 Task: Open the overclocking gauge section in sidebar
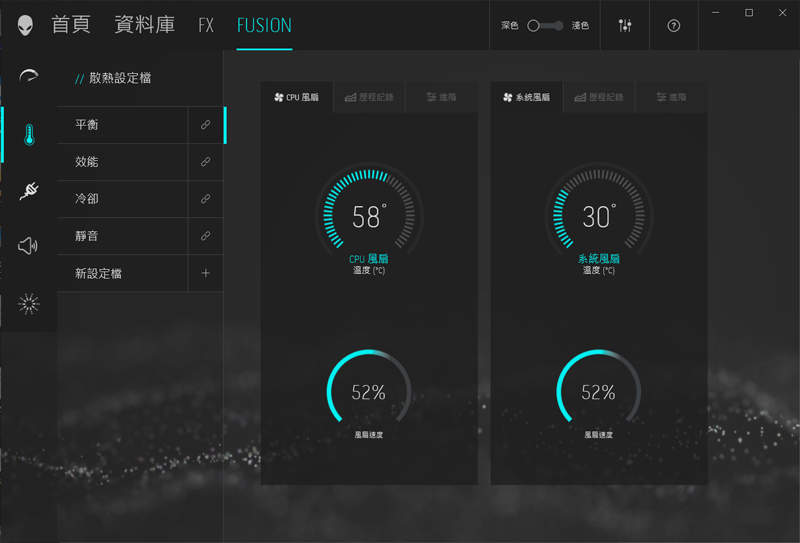(29, 78)
